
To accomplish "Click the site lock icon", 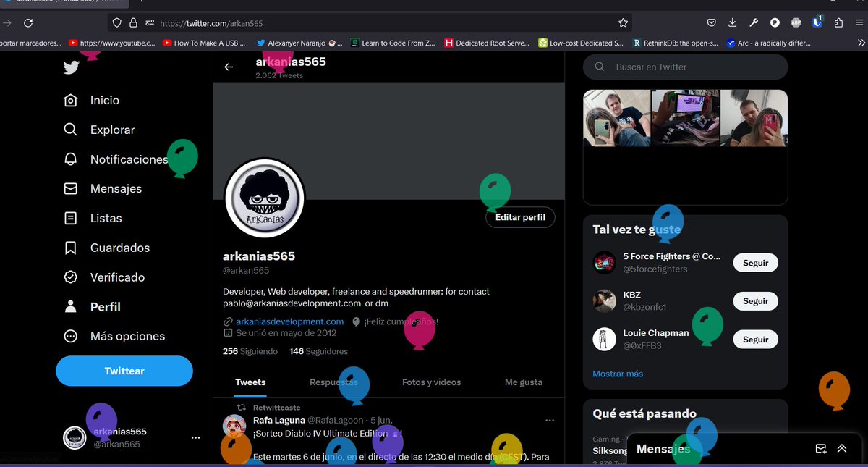I will point(133,23).
